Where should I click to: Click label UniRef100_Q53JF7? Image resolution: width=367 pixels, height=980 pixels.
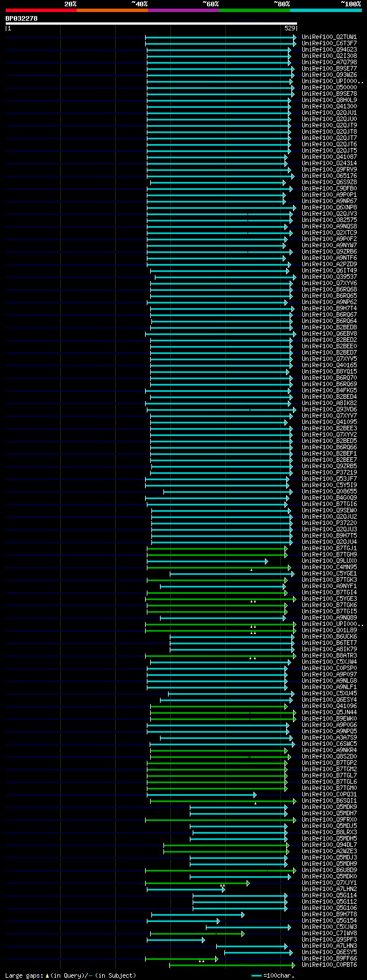(329, 479)
